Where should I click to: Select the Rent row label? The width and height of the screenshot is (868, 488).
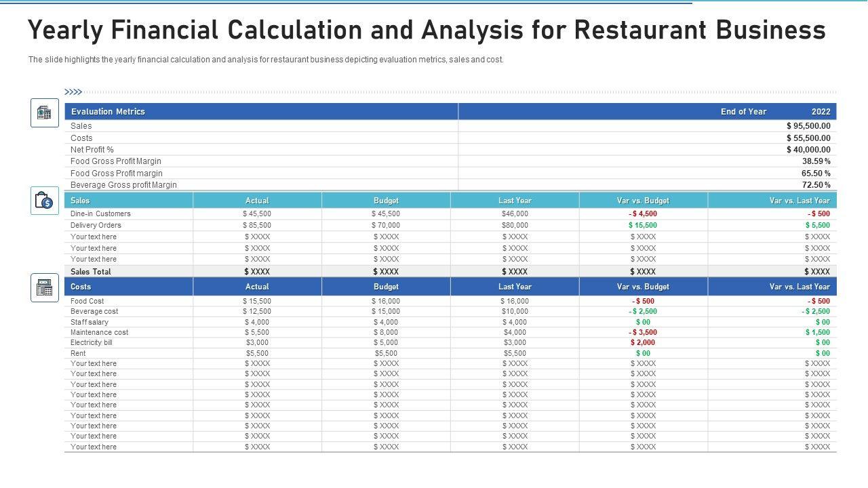click(x=78, y=353)
